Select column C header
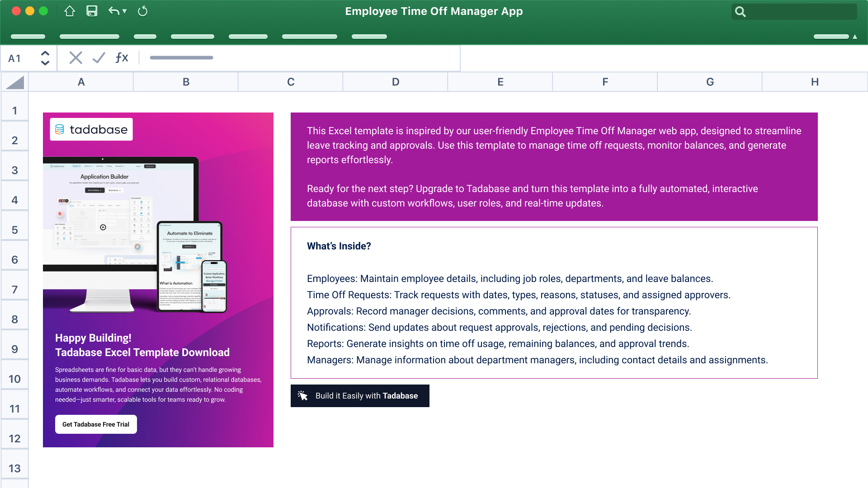Screen dimensions: 868x488 coord(291,82)
